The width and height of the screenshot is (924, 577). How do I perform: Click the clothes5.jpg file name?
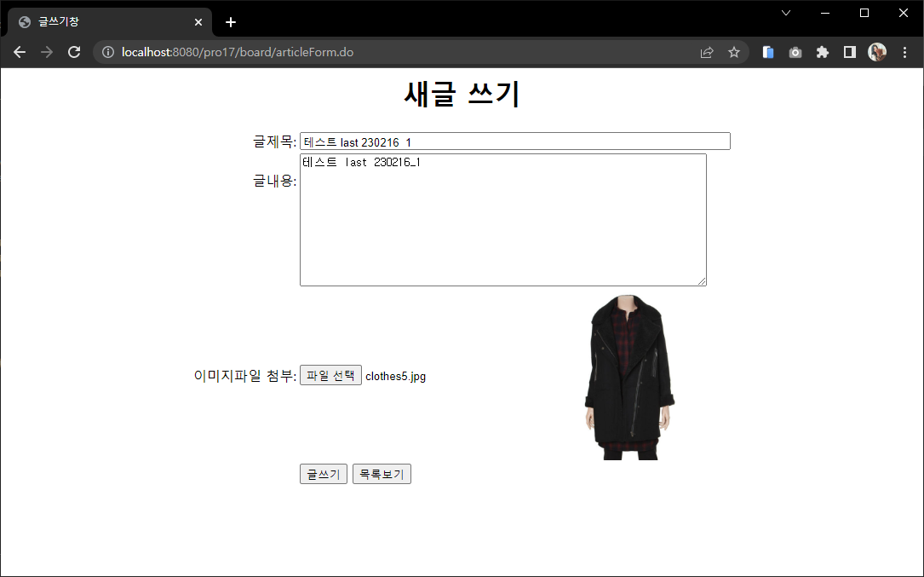point(395,376)
